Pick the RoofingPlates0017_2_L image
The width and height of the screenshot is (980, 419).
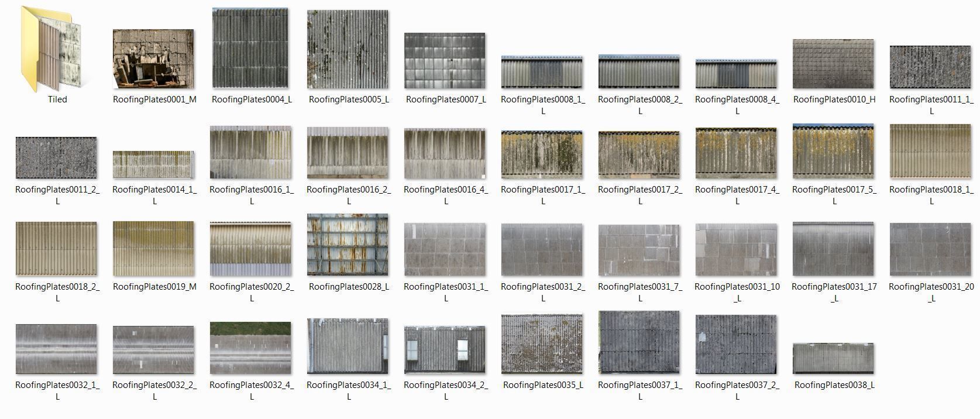pos(639,155)
